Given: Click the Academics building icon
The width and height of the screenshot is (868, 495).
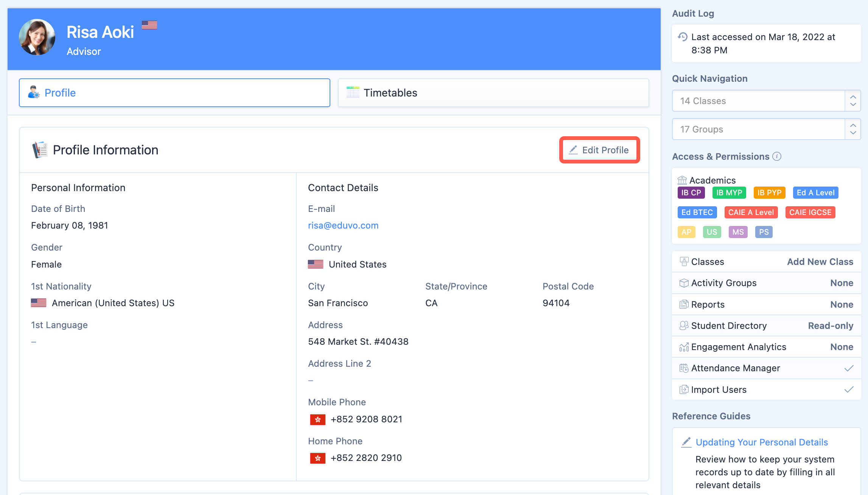Looking at the screenshot, I should pos(682,180).
